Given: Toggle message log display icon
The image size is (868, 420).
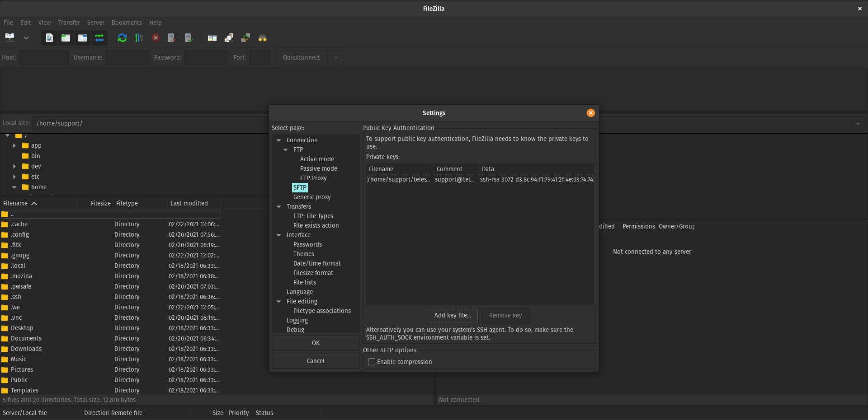Looking at the screenshot, I should pyautogui.click(x=49, y=38).
